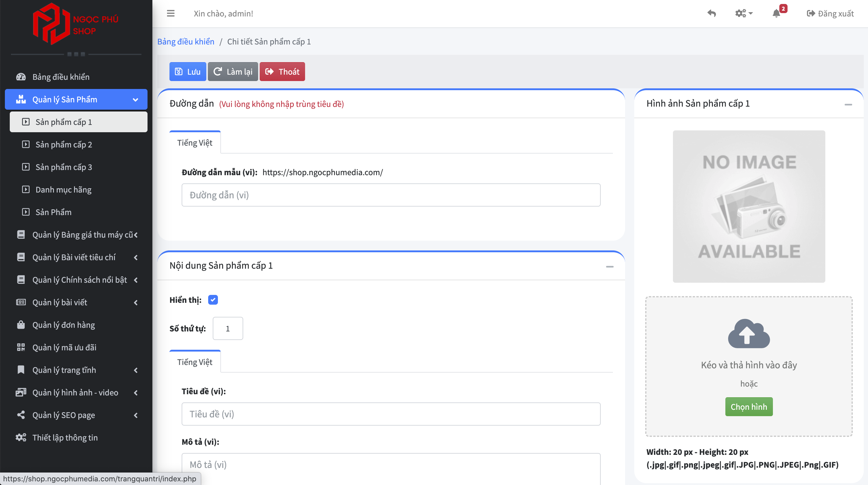Uncheck the Hiển thị checkbox
The width and height of the screenshot is (868, 485).
(x=213, y=300)
